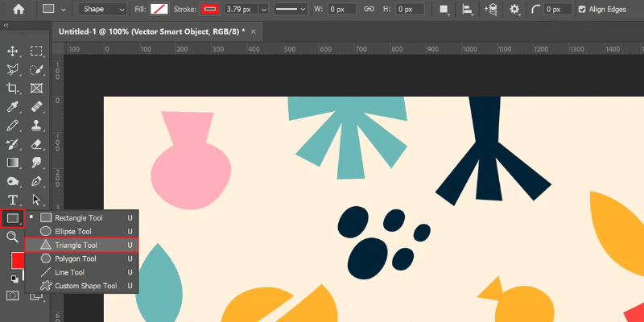Select the Zoom tool
Viewport: 644px width, 322px height.
(13, 237)
